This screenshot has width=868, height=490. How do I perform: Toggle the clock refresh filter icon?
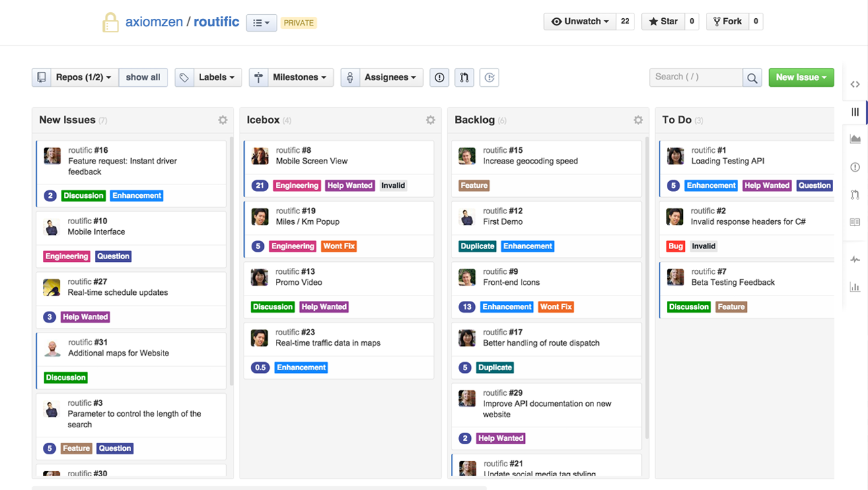coord(490,77)
